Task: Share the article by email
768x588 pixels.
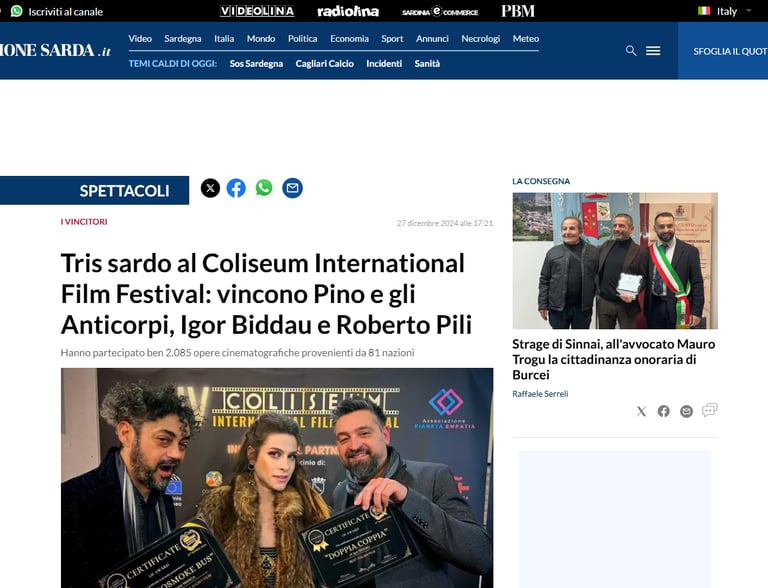Action: (292, 188)
